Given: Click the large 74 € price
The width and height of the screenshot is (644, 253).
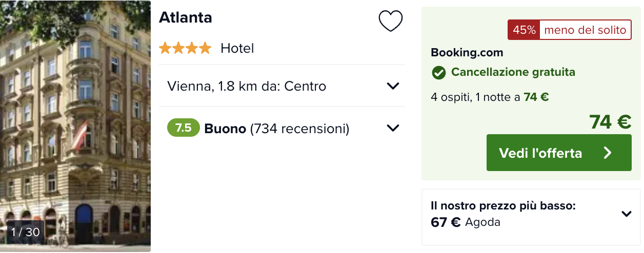Looking at the screenshot, I should [x=610, y=122].
